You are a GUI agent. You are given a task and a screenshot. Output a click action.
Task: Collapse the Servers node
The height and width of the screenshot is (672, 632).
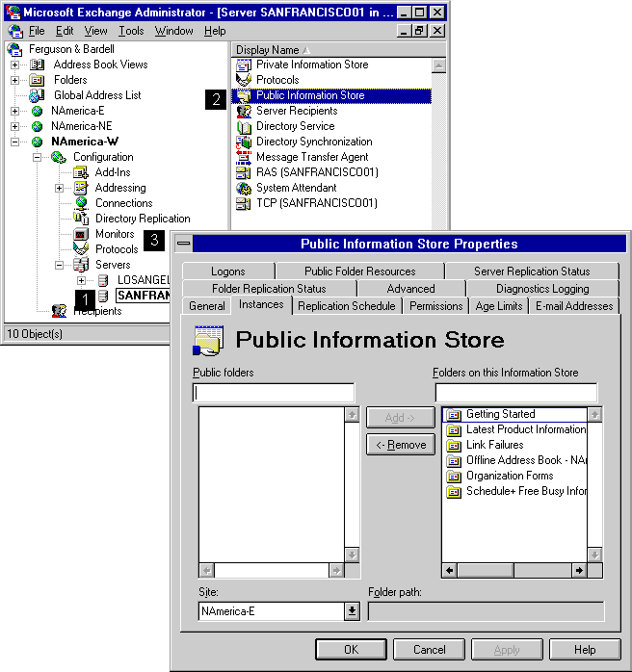pyautogui.click(x=60, y=266)
